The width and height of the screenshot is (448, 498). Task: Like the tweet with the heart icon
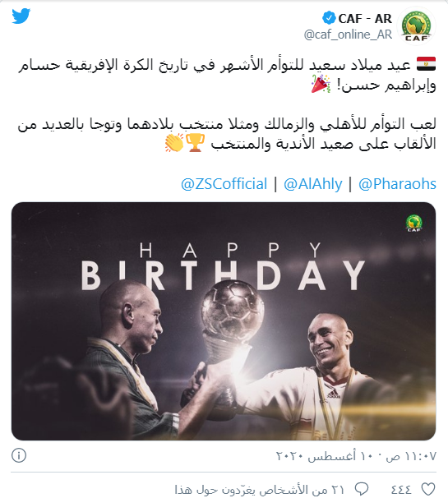coord(427,489)
